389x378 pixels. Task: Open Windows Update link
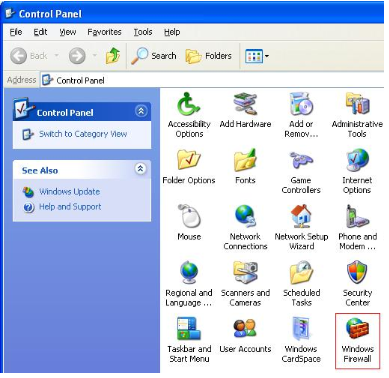[69, 192]
